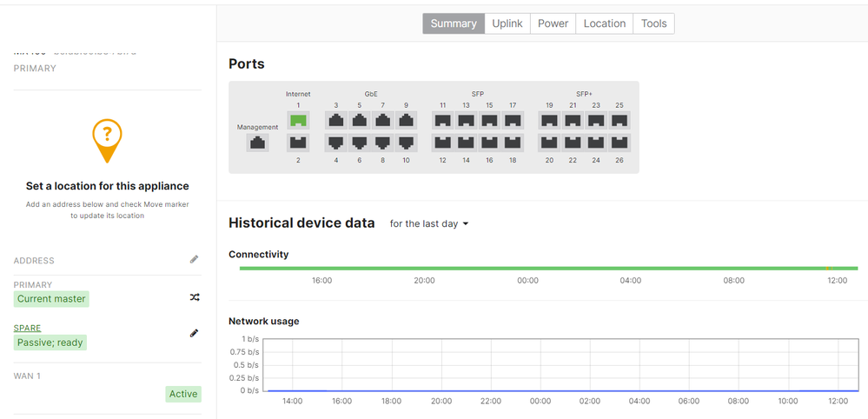Select SFP port 12 icon
The width and height of the screenshot is (868, 419).
click(443, 143)
